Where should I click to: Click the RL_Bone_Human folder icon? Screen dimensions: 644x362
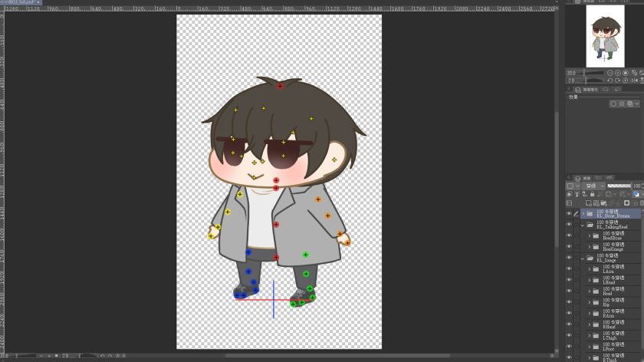pyautogui.click(x=590, y=214)
